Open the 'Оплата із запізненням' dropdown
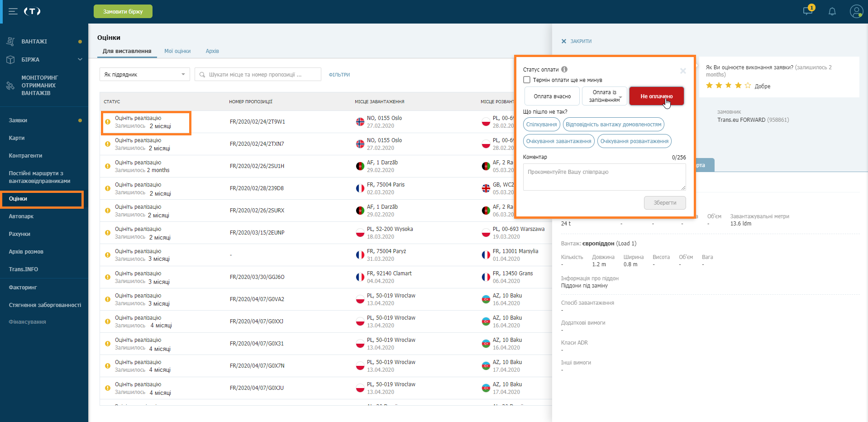868x422 pixels. pyautogui.click(x=605, y=96)
